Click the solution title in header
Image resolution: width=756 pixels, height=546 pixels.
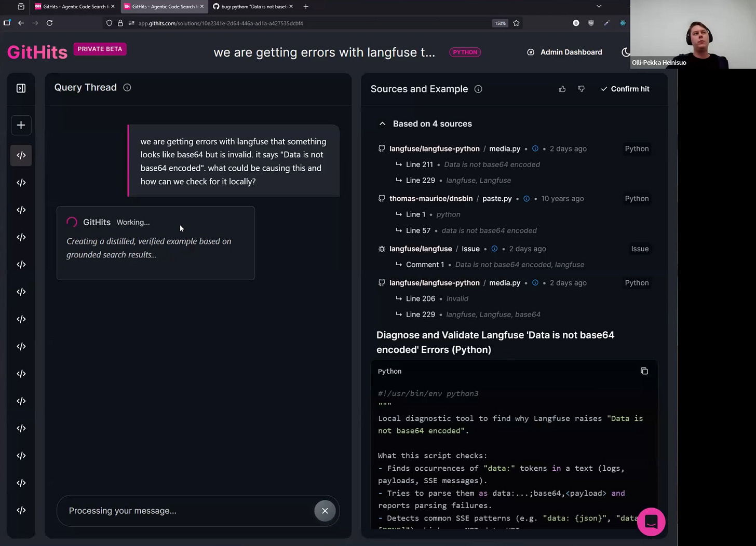(324, 52)
